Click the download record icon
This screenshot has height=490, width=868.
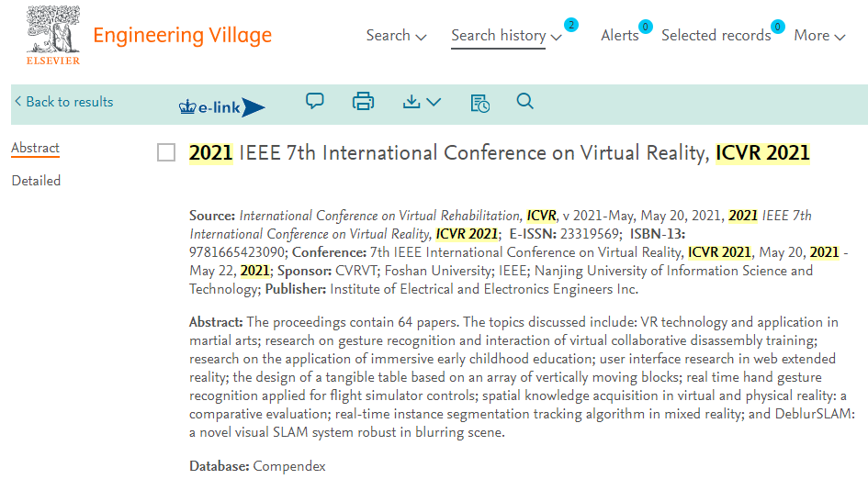click(411, 102)
